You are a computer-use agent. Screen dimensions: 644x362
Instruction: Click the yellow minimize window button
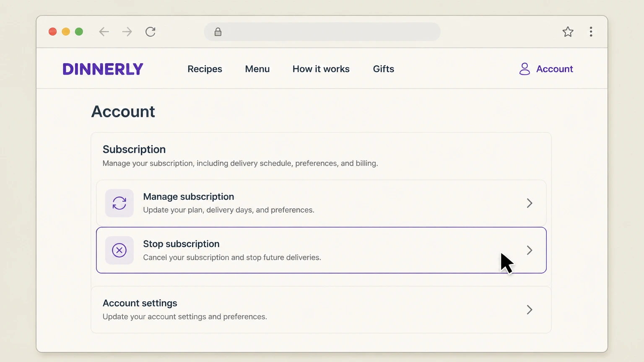[66, 32]
